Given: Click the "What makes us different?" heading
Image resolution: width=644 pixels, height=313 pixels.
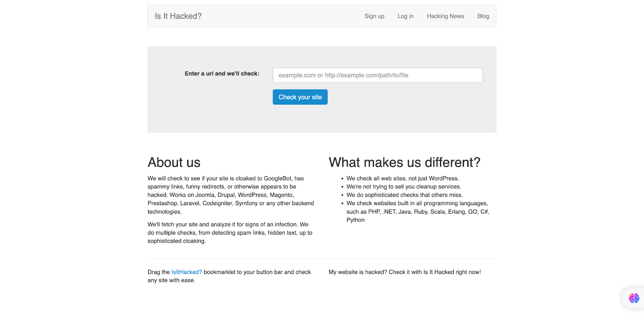Looking at the screenshot, I should pos(404,163).
